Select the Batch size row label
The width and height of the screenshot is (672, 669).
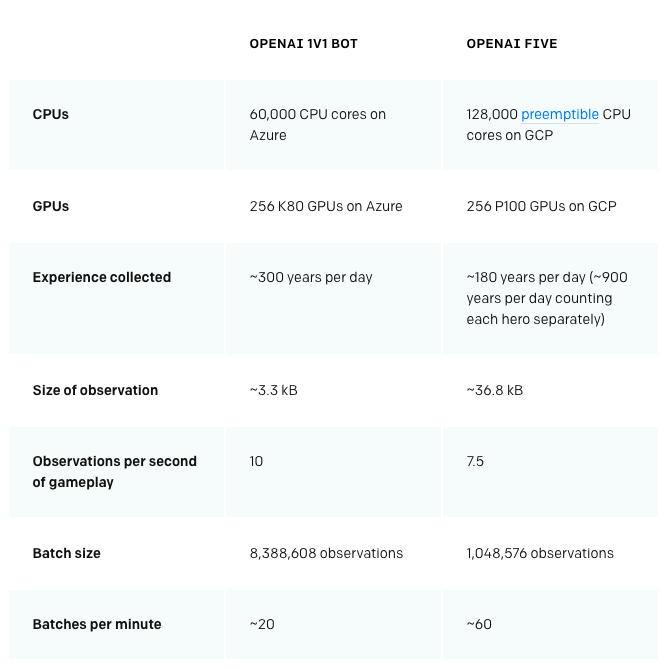pos(67,553)
